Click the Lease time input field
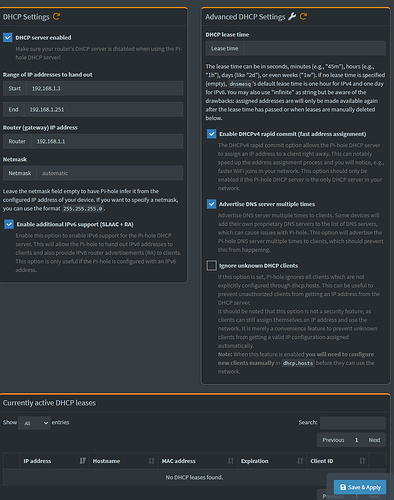This screenshot has width=394, height=500. coord(315,48)
